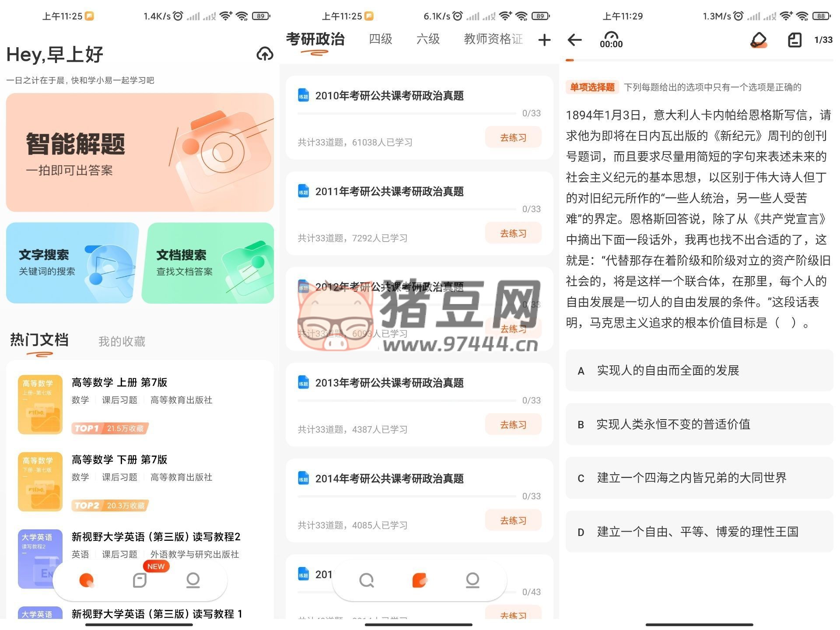Tap 去练习 for 2010年考研政治真题
Screen dimensions: 840x630
tap(513, 137)
